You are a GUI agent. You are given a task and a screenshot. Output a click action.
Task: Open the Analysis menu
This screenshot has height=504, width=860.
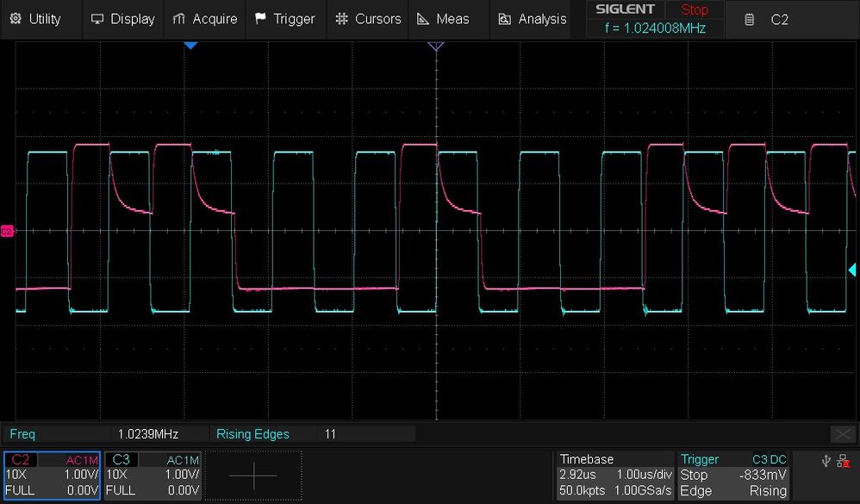pyautogui.click(x=532, y=19)
